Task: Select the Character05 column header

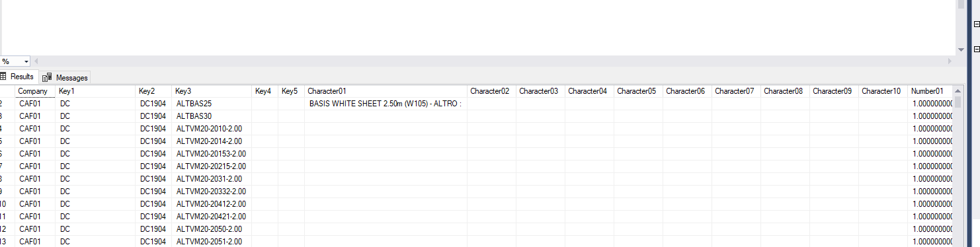Action: (638, 91)
